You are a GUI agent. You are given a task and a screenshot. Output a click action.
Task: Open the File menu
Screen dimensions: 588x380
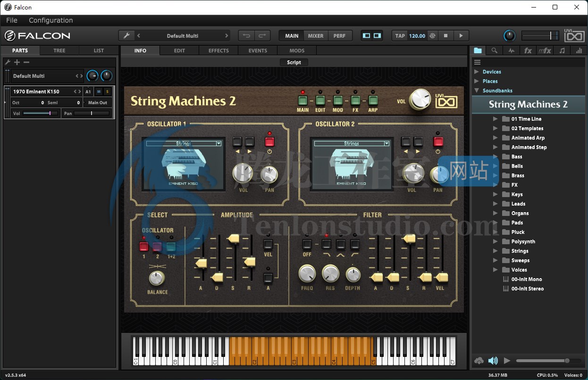[12, 20]
